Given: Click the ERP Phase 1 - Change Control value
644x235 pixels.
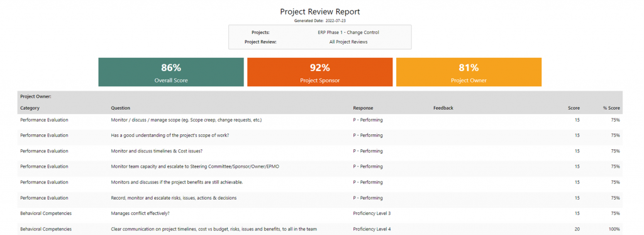Looking at the screenshot, I should [x=348, y=32].
